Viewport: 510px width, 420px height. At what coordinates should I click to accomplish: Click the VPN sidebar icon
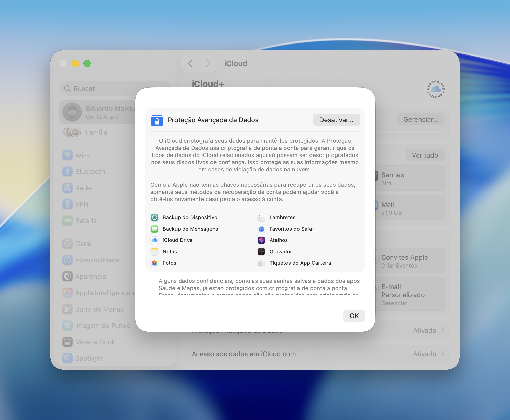point(68,204)
